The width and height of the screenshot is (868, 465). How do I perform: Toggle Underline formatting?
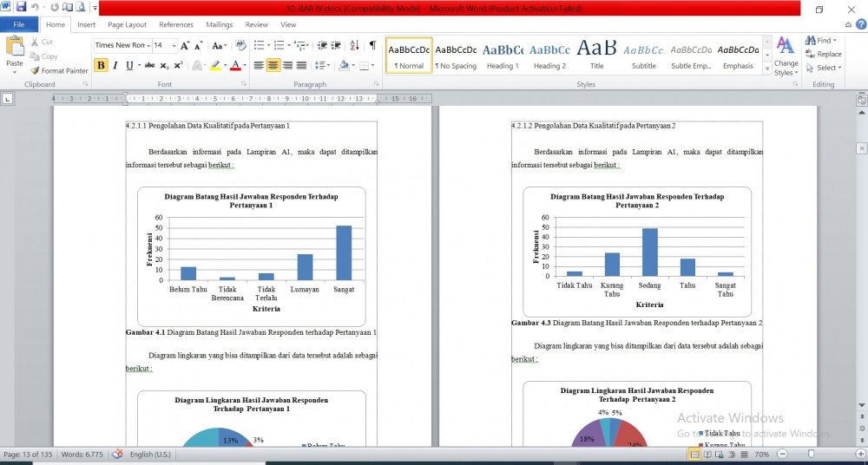[129, 65]
